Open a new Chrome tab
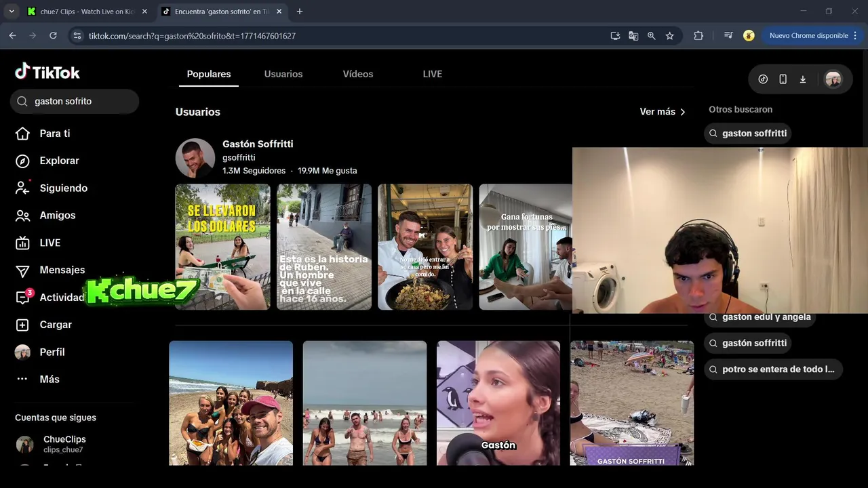 click(300, 12)
